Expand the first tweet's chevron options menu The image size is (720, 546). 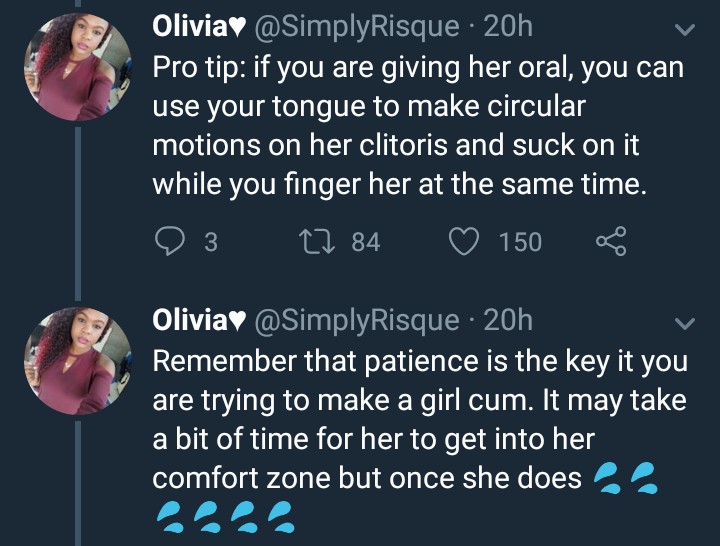pyautogui.click(x=685, y=31)
